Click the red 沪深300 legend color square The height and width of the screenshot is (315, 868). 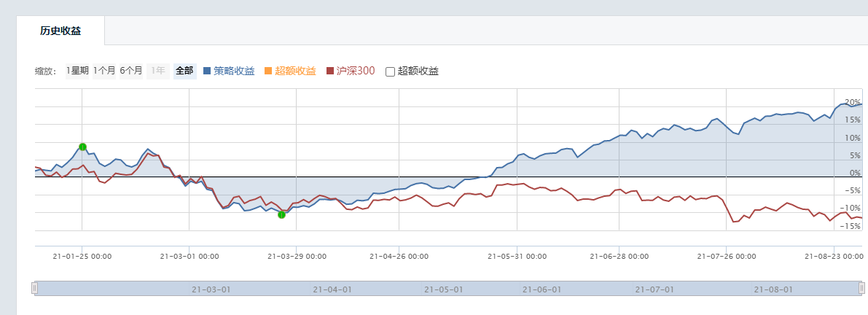click(330, 71)
